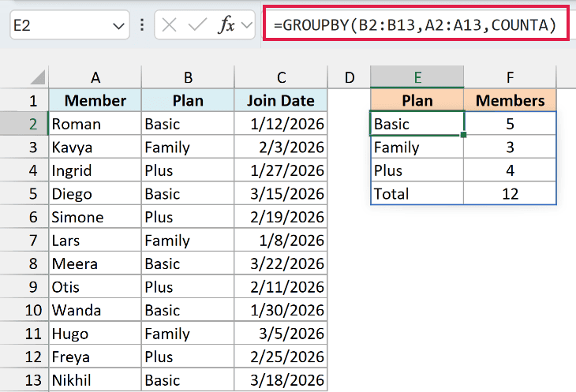576x392 pixels.
Task: Select row 2 header
Action: click(x=24, y=124)
